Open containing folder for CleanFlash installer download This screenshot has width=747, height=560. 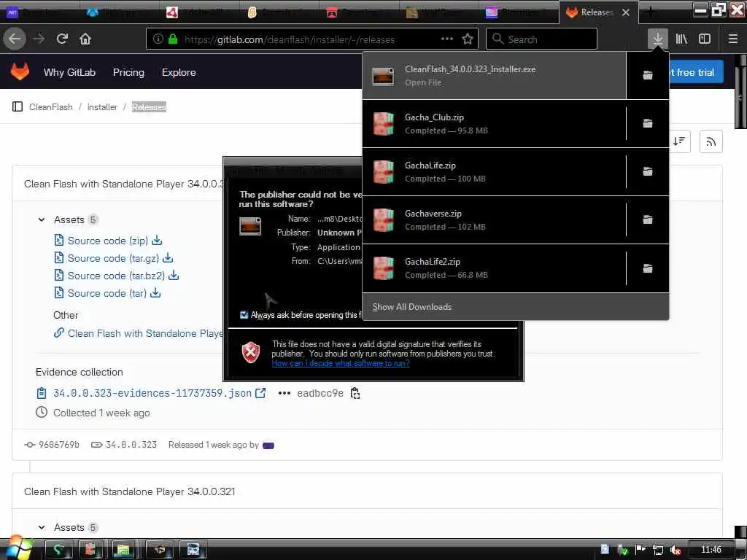point(648,75)
